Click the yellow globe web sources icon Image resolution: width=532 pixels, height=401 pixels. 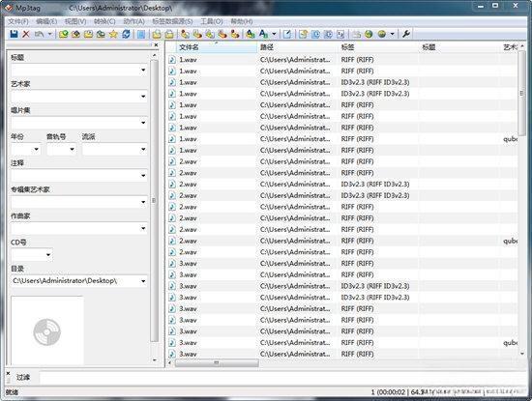[x=382, y=34]
